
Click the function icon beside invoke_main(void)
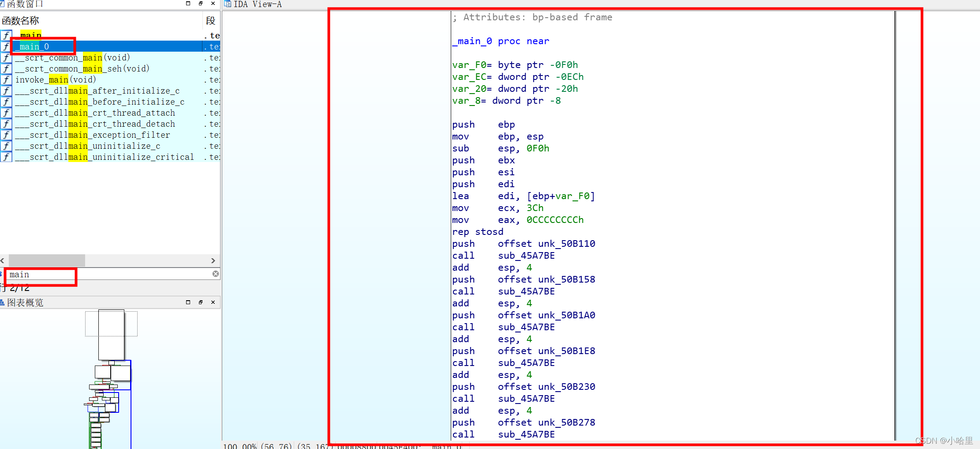click(x=6, y=79)
